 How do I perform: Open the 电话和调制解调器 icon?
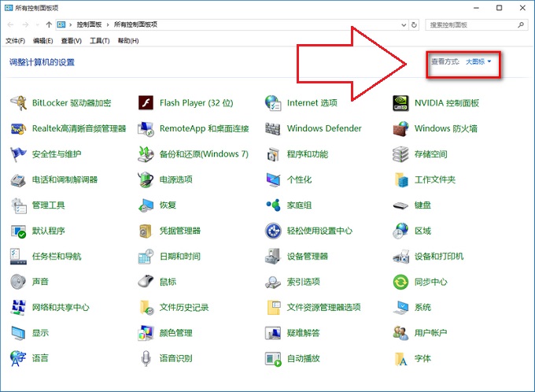[x=18, y=179]
